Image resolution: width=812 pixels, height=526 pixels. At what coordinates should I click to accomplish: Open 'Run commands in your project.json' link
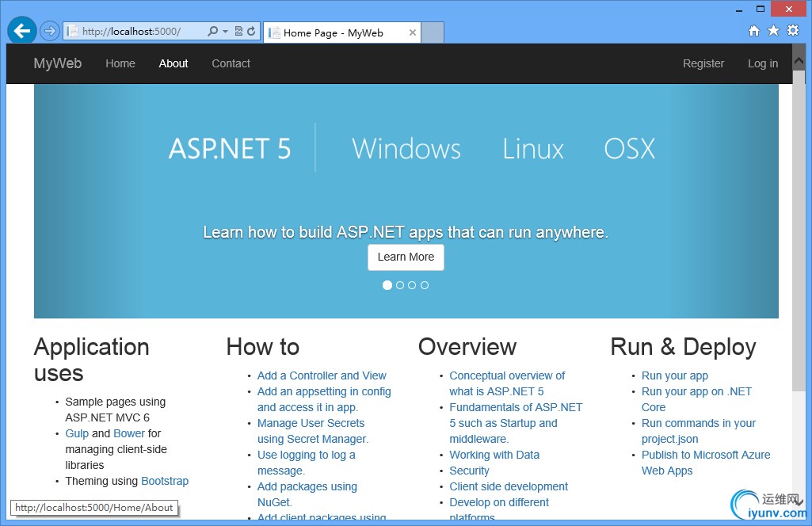(699, 431)
